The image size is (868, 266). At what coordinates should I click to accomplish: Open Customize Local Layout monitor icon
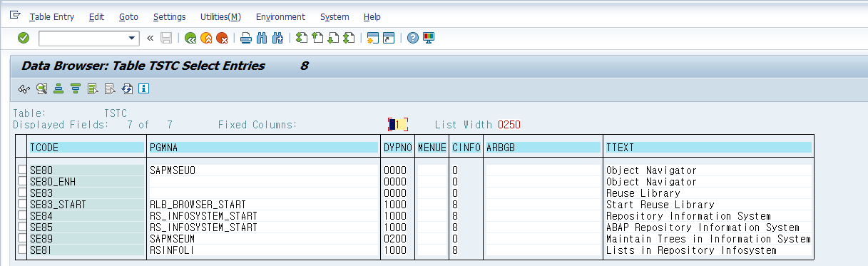429,38
